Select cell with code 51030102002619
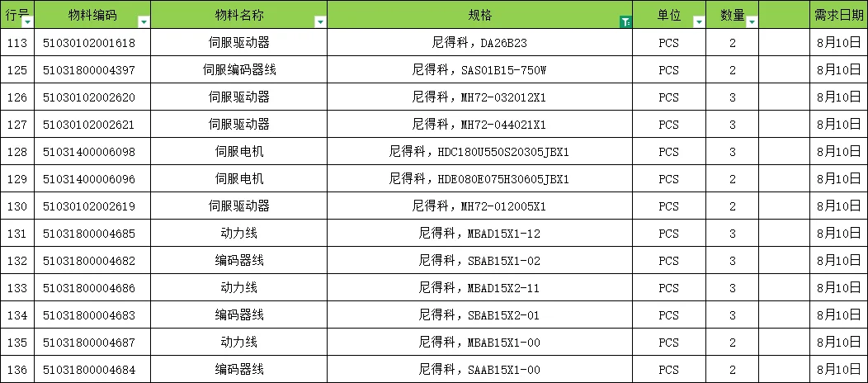 pos(92,206)
